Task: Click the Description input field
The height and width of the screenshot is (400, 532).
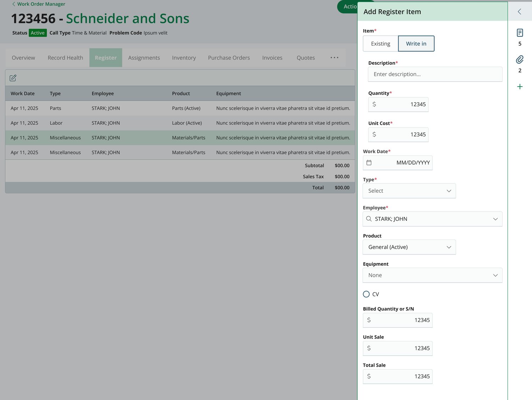Action: 435,74
